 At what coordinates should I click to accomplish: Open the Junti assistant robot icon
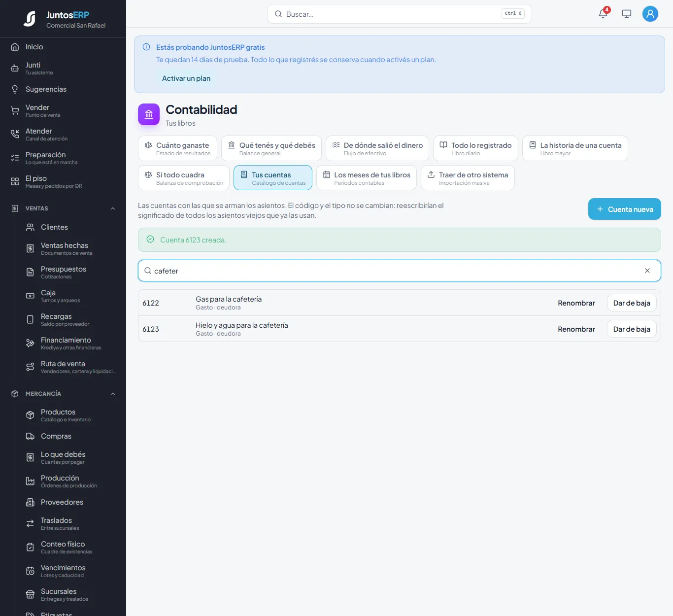tap(15, 68)
